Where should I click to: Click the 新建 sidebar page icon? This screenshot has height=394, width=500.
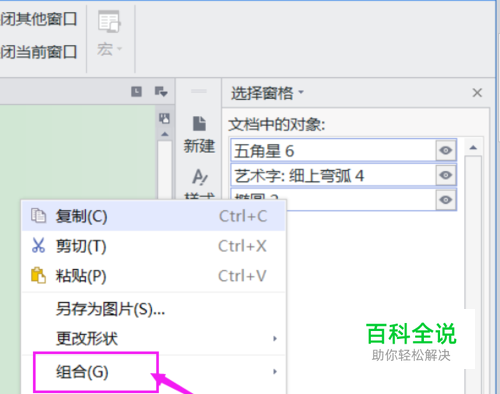(x=199, y=124)
